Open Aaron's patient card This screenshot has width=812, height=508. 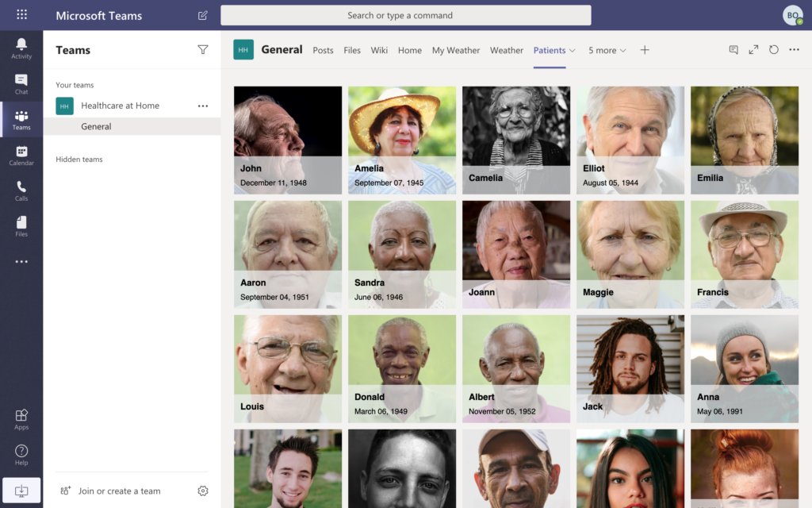click(288, 255)
